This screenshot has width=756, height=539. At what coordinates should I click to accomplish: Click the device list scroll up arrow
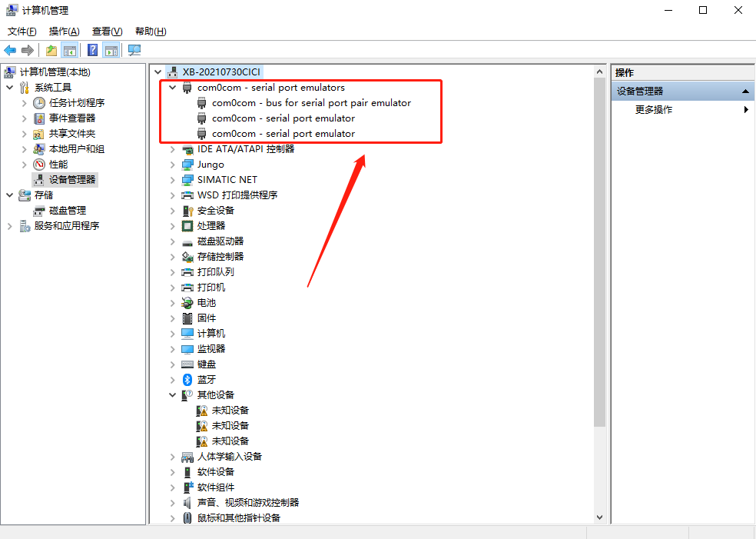pos(599,72)
